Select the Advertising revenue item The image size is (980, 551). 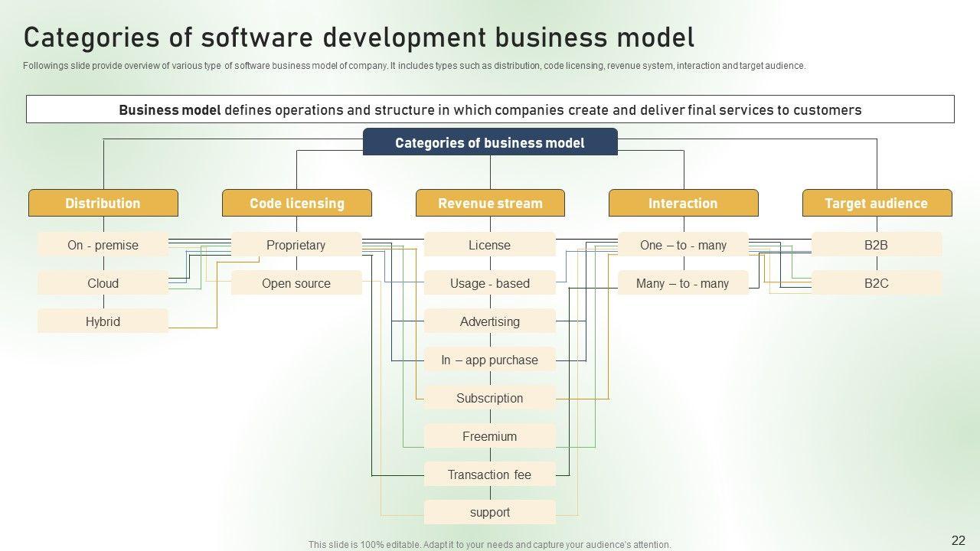(x=490, y=321)
